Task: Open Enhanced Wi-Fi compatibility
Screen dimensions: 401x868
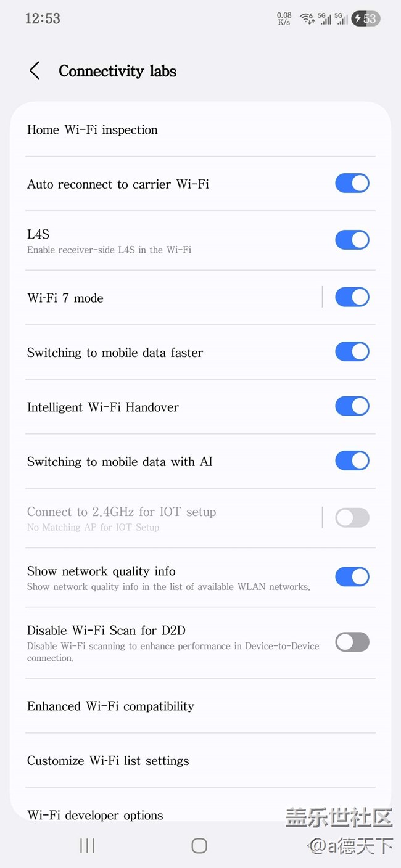Action: click(111, 706)
